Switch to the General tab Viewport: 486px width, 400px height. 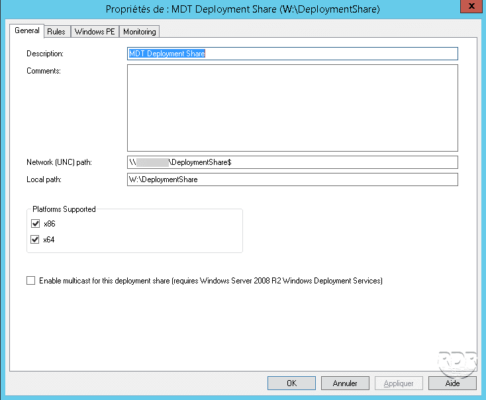tap(27, 31)
